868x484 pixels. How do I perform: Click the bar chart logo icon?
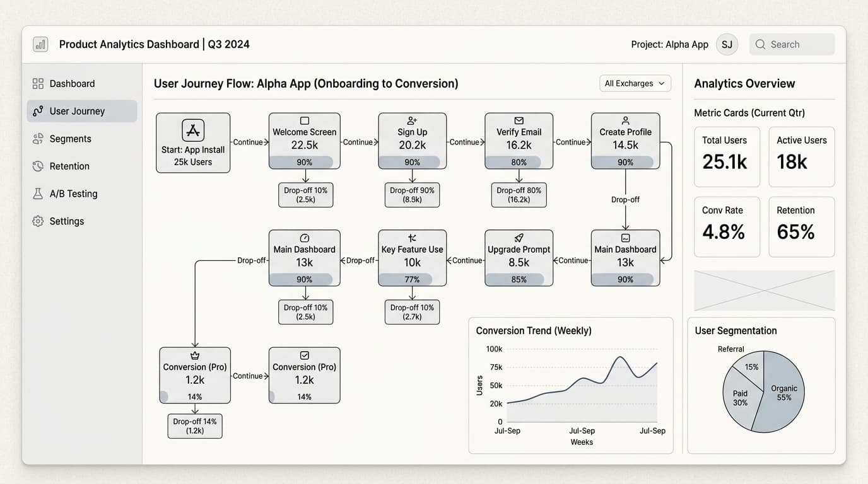pyautogui.click(x=40, y=44)
